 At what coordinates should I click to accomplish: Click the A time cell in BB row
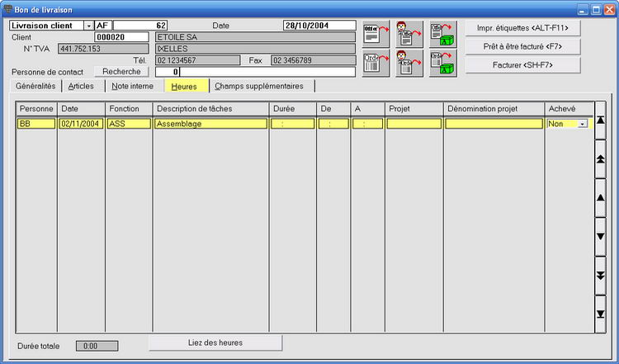(x=367, y=124)
